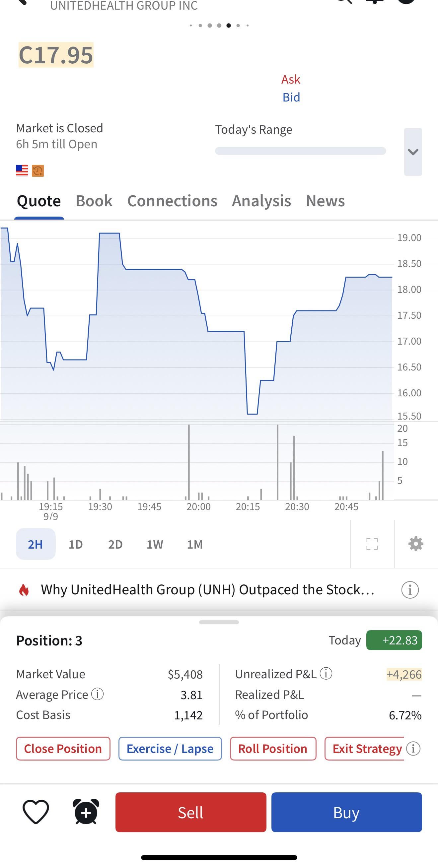The height and width of the screenshot is (868, 438).
Task: Switch to the Analysis tab
Action: pyautogui.click(x=261, y=201)
